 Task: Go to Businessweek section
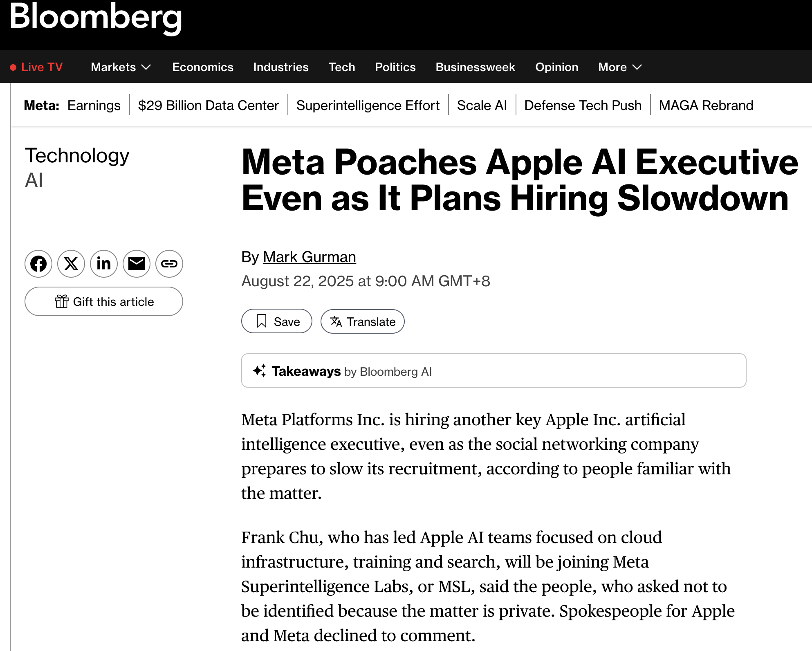coord(475,67)
